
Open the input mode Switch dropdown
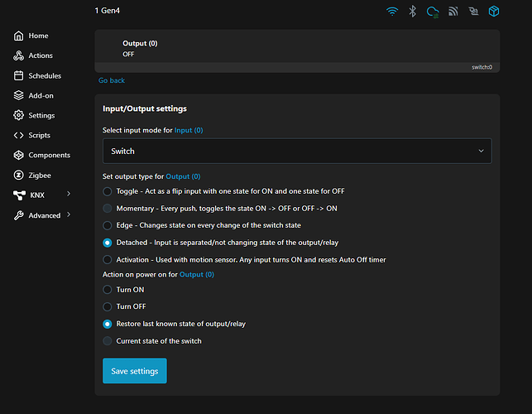(x=296, y=151)
